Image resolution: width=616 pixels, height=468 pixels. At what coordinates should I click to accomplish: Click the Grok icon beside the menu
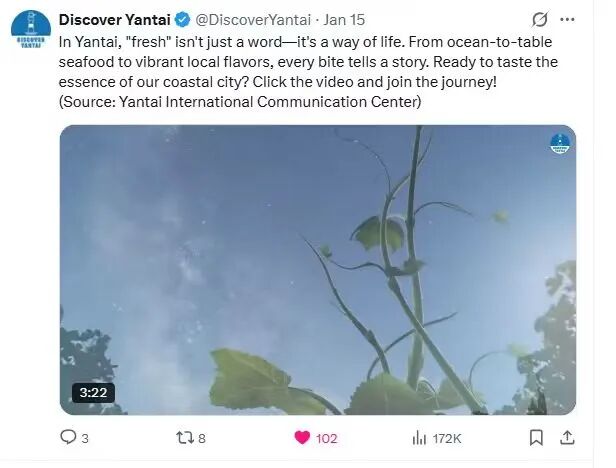(540, 20)
